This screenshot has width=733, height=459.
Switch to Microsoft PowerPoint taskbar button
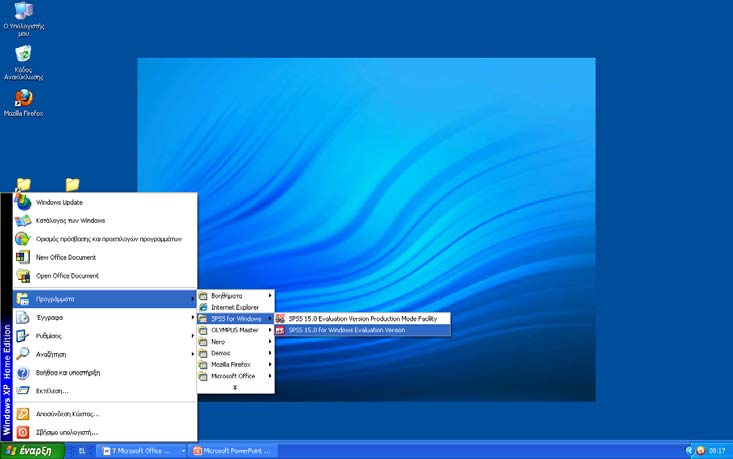click(x=235, y=451)
